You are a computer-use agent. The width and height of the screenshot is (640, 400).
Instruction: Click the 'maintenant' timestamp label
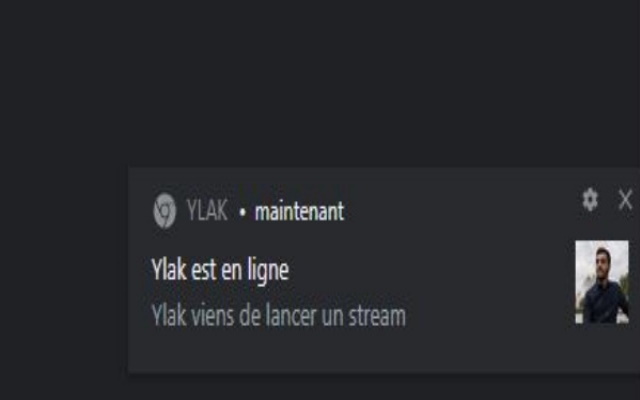tap(299, 211)
